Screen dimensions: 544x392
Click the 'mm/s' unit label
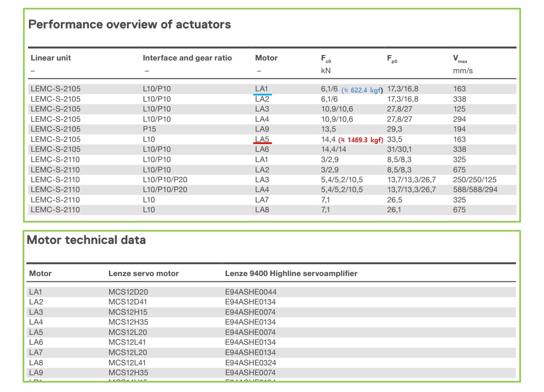click(x=463, y=71)
